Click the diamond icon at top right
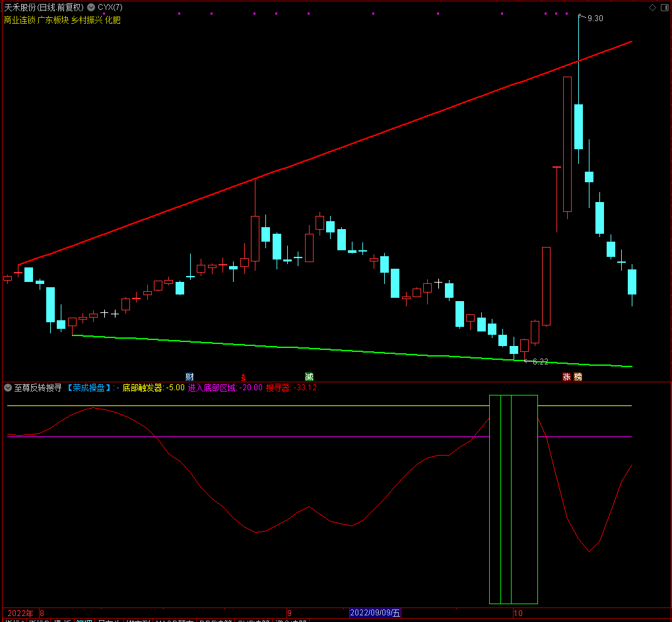This screenshot has height=622, width=672. tap(652, 7)
